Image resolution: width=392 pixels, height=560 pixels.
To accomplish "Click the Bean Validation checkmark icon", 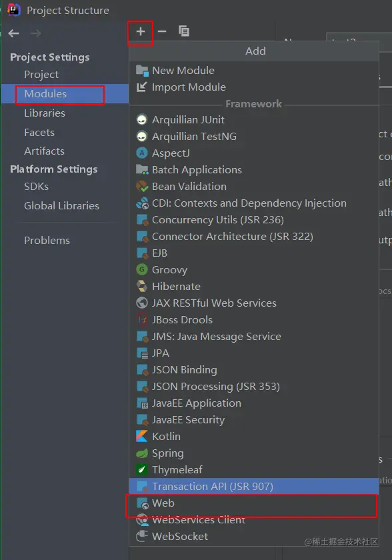I will [142, 186].
